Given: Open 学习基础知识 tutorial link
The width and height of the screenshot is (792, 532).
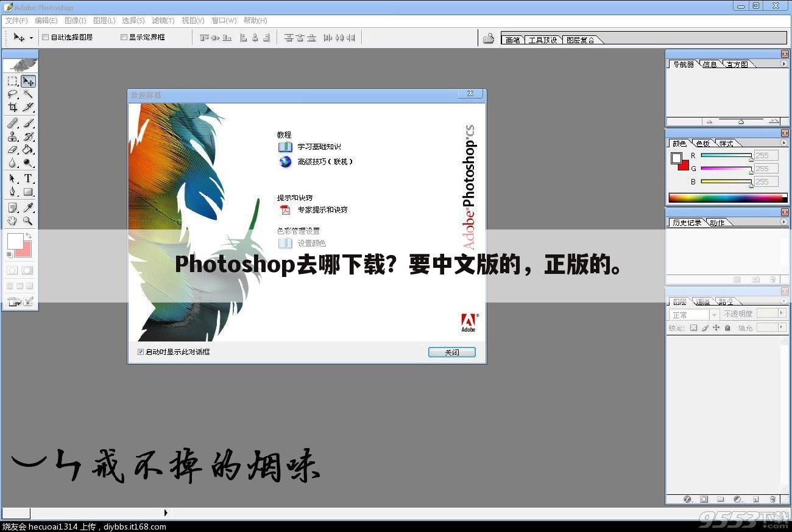Looking at the screenshot, I should click(319, 147).
